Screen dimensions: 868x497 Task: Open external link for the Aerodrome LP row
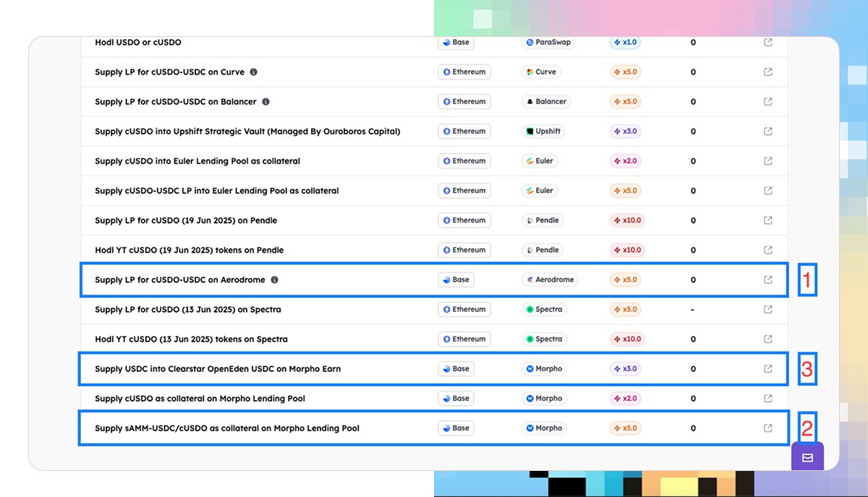click(x=768, y=279)
